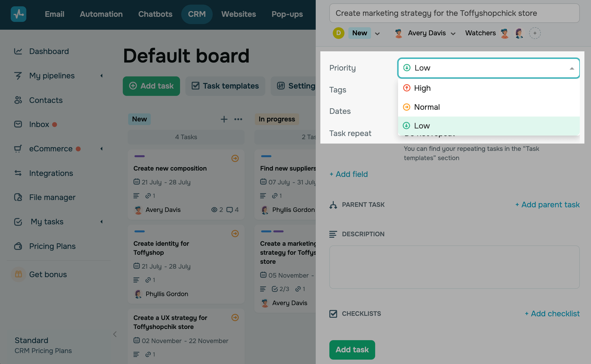Expand the Avery Davis assignee dropdown
This screenshot has width=591, height=364.
tap(453, 34)
